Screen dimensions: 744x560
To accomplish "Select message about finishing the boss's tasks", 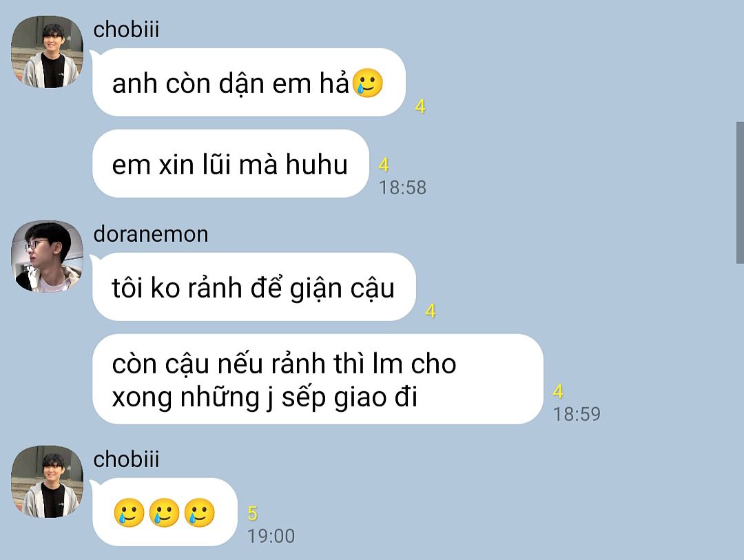I will tap(318, 379).
